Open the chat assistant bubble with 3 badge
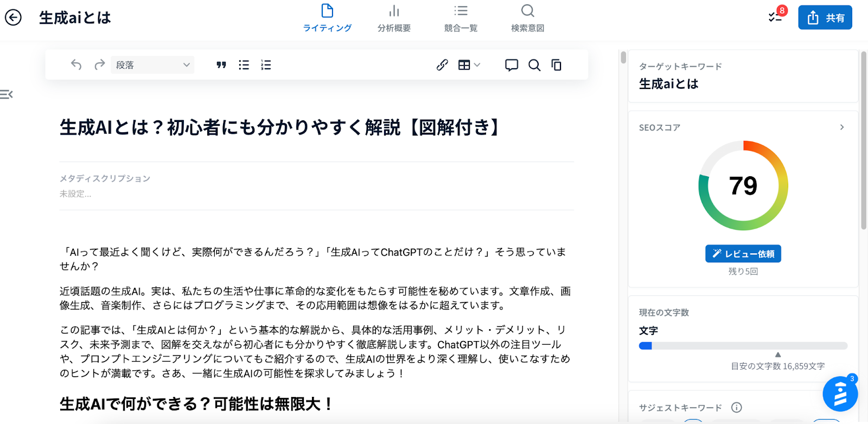The height and width of the screenshot is (424, 868). (840, 394)
